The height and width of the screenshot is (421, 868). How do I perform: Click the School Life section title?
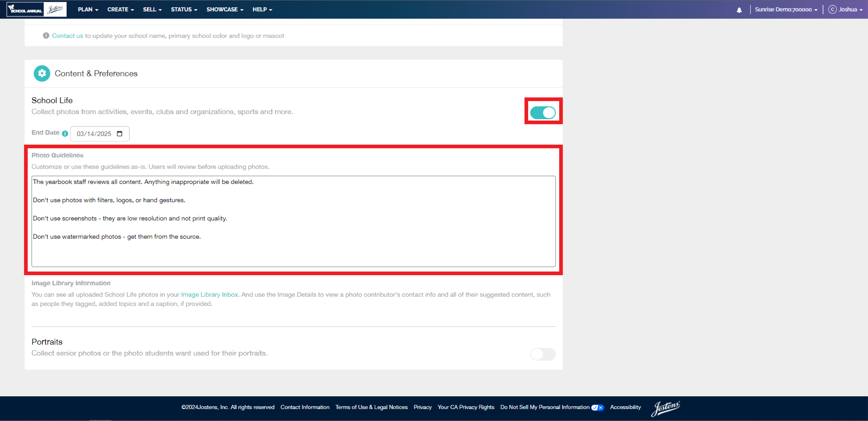coord(52,101)
